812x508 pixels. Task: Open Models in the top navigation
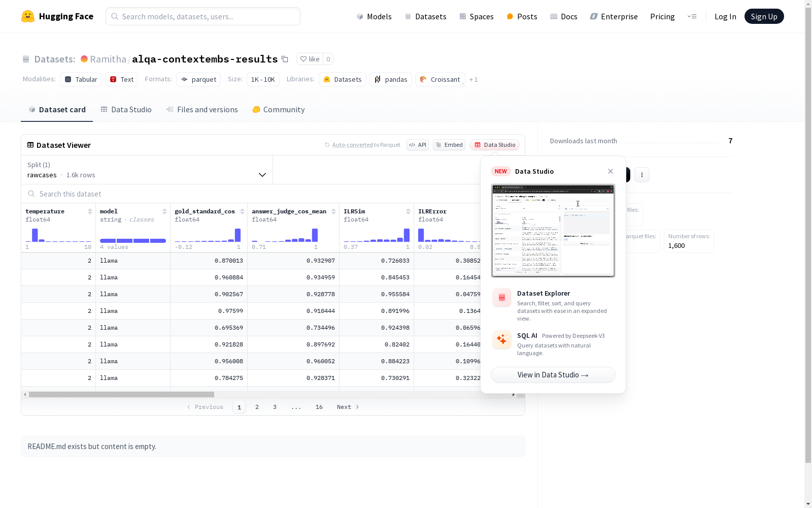(x=374, y=16)
